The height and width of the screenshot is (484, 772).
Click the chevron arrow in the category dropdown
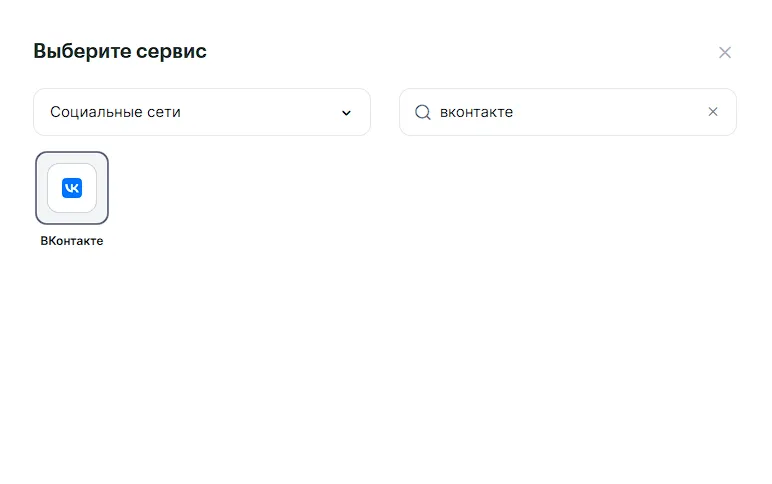(x=346, y=113)
